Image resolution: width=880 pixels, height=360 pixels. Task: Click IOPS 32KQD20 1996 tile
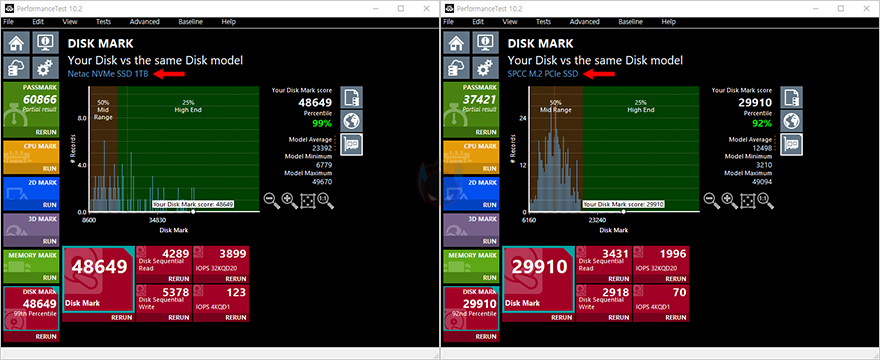tap(661, 264)
